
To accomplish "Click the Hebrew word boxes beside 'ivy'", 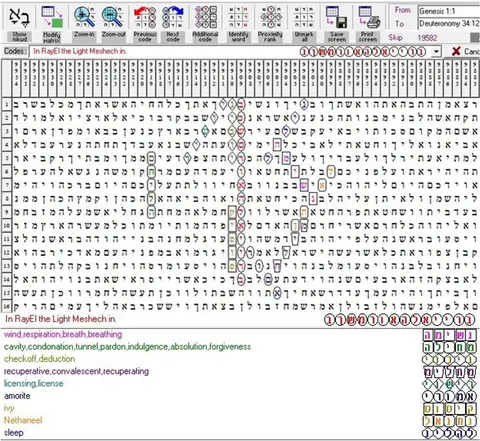I will pyautogui.click(x=450, y=409).
